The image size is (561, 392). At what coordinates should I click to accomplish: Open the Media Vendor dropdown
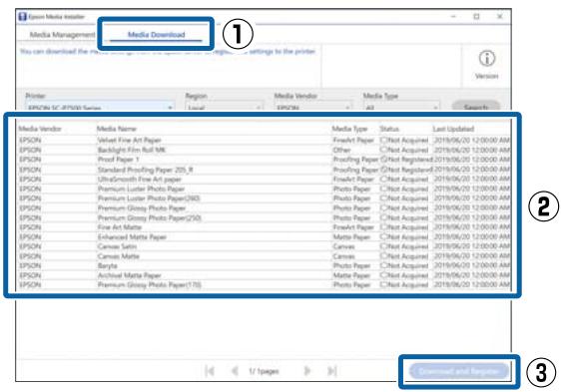point(313,107)
